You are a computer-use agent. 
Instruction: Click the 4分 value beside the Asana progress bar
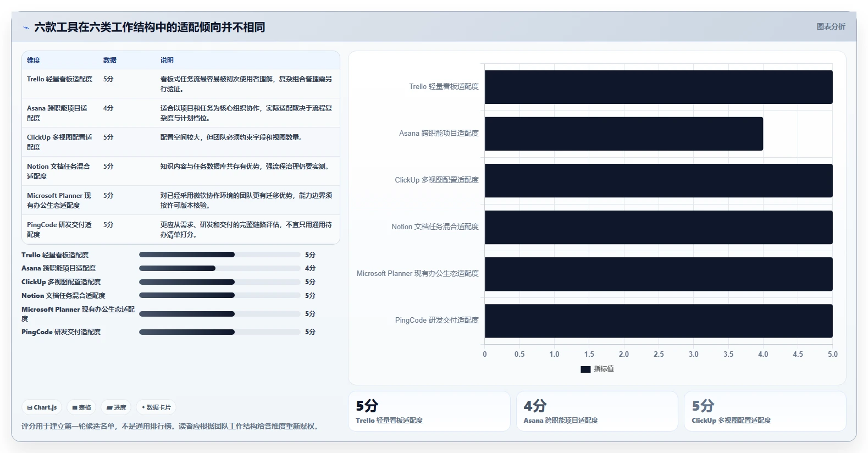point(310,268)
